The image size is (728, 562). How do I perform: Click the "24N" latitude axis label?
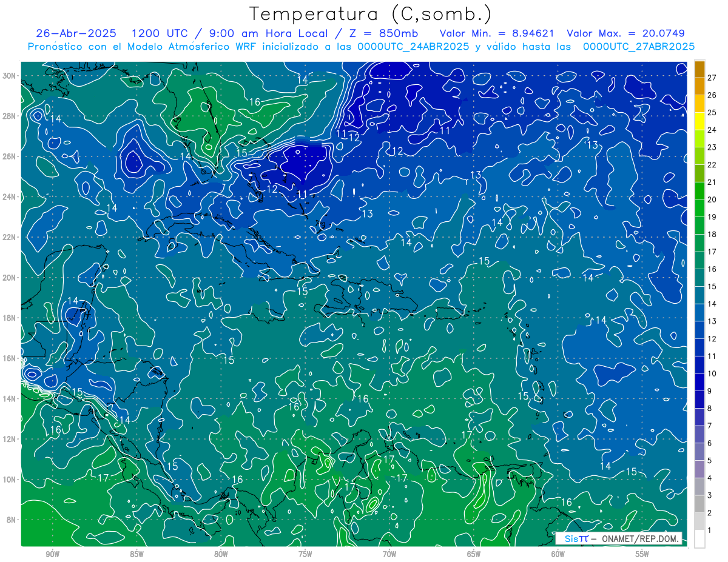click(x=9, y=196)
